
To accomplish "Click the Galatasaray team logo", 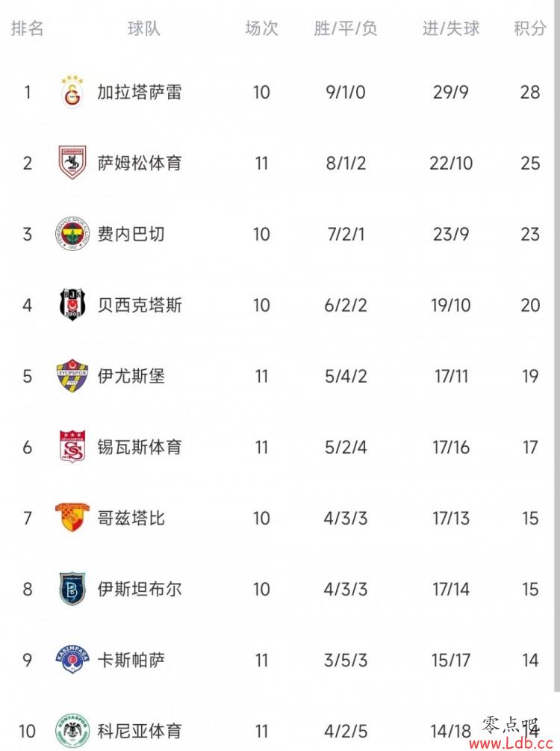I will point(72,92).
